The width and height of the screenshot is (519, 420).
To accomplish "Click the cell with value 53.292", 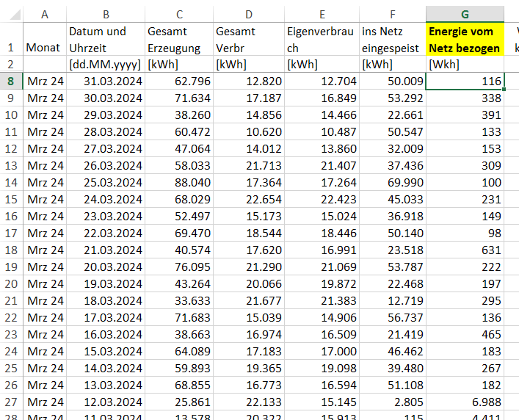I will point(393,98).
